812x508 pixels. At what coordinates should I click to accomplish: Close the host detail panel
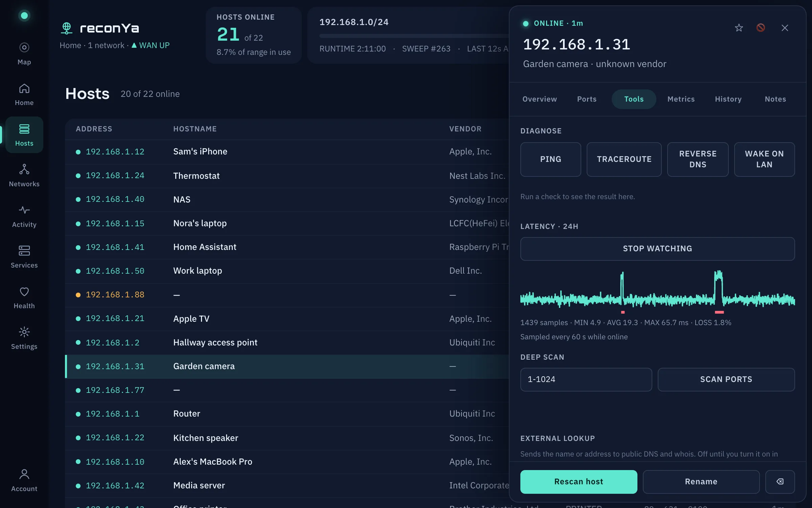[x=785, y=28]
